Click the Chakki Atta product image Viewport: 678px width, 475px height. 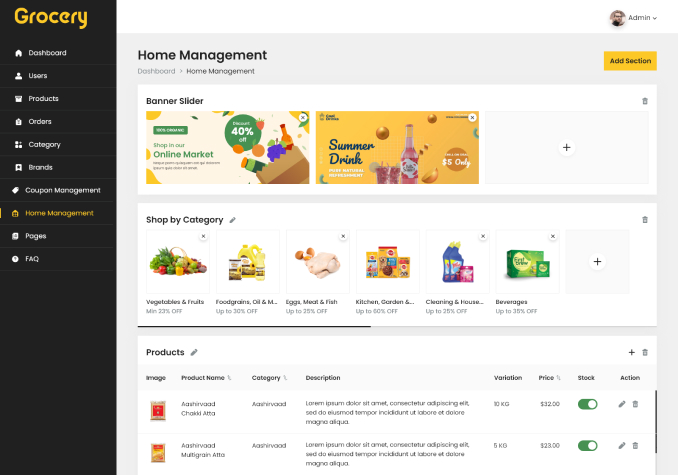158,411
